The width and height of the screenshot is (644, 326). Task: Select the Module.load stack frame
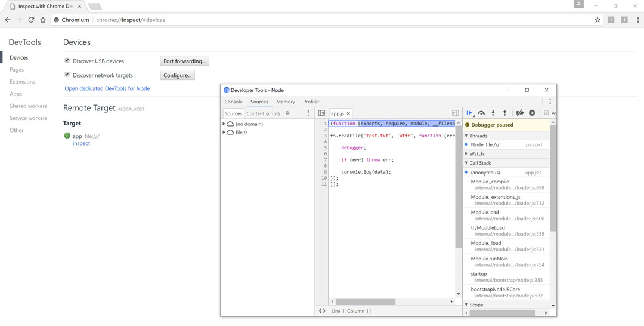[506, 216]
